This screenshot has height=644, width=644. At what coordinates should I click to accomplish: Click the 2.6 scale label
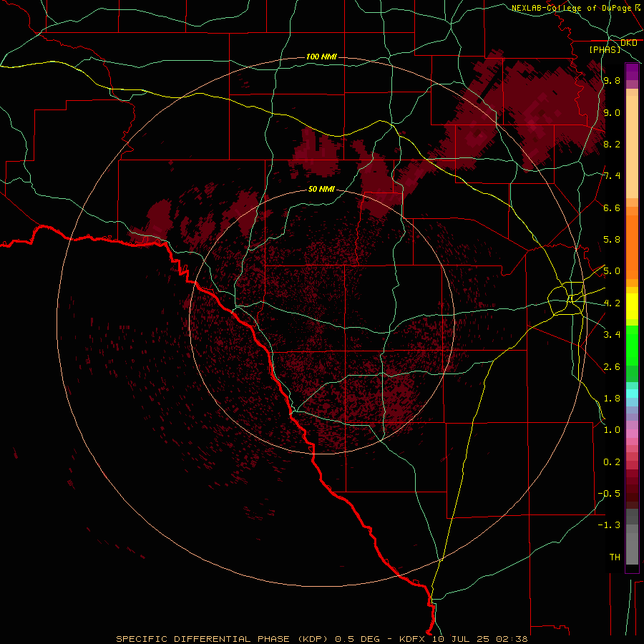pyautogui.click(x=612, y=367)
